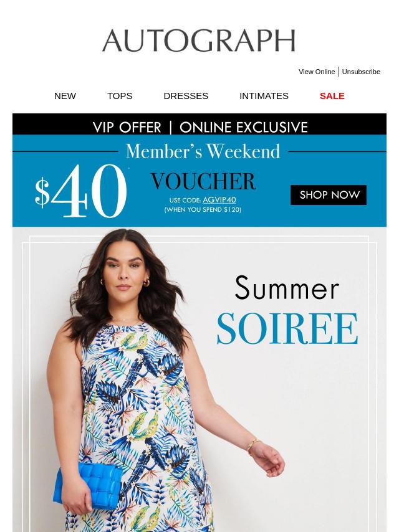Browse the INTIMATES category
Screen dimensions: 399x532
[264, 96]
